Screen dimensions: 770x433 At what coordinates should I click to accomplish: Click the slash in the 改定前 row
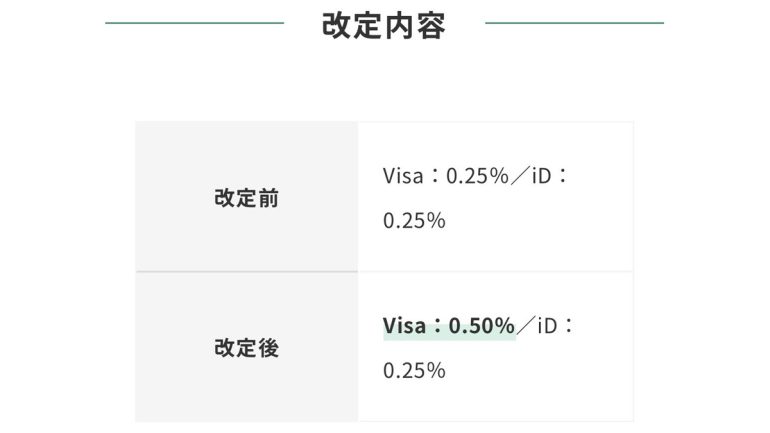tap(522, 176)
